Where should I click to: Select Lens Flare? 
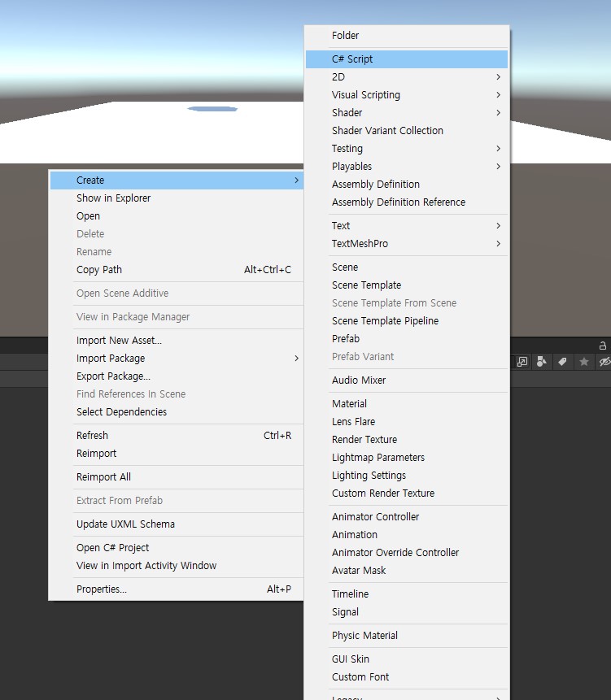click(x=407, y=422)
